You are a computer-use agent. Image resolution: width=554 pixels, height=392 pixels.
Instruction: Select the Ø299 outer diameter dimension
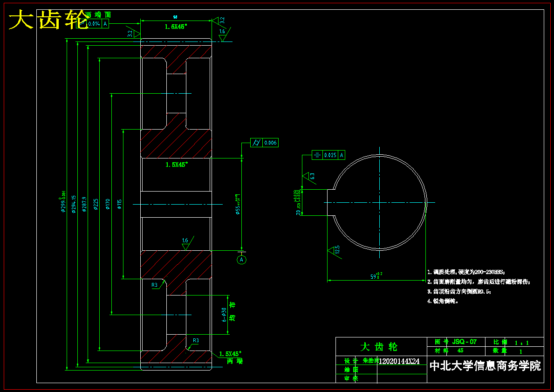pos(63,201)
